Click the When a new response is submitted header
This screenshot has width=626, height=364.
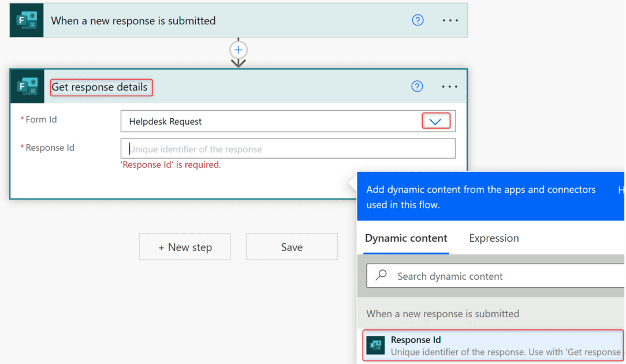coord(133,20)
